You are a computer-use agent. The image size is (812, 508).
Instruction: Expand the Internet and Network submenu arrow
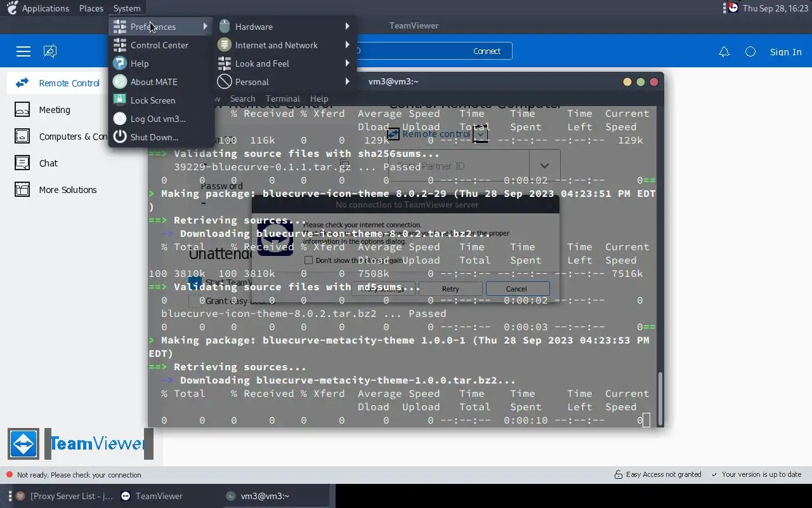(x=348, y=45)
